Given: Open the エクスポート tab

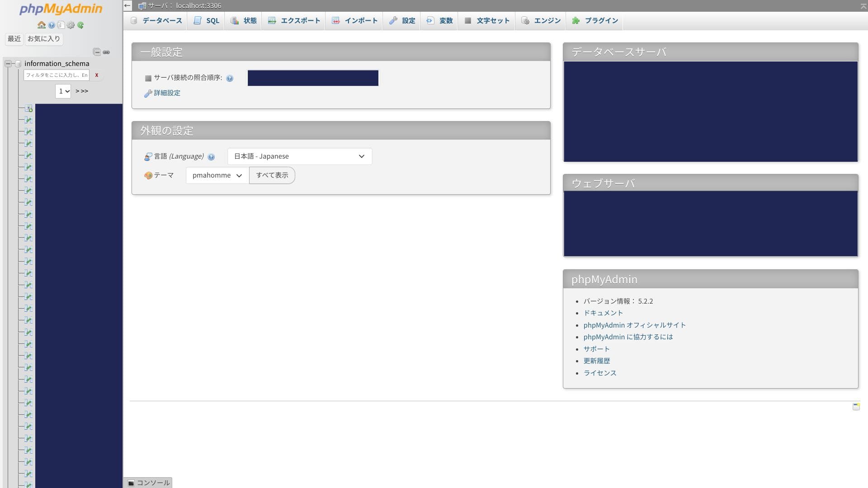Looking at the screenshot, I should pos(294,21).
